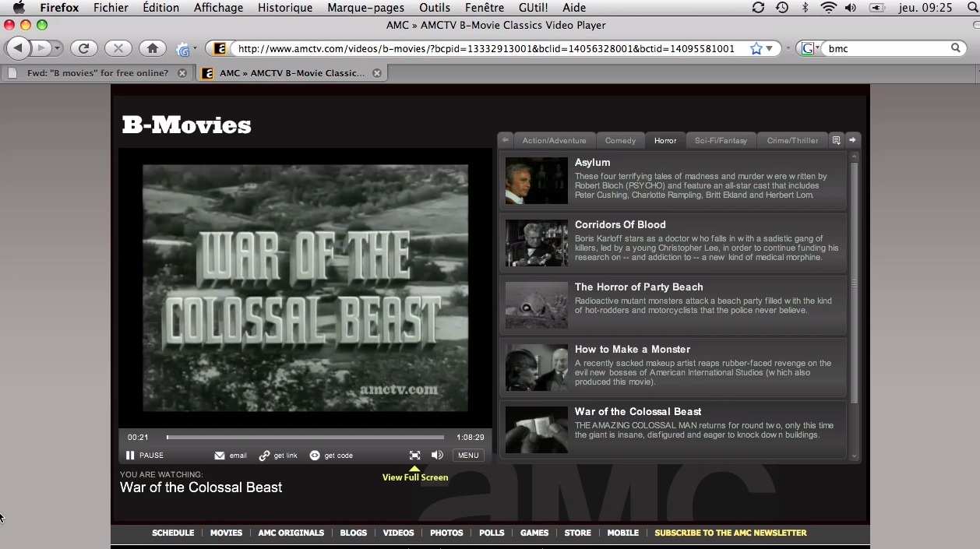
Task: Open the AMC ORIGINALS footer link
Action: [291, 533]
